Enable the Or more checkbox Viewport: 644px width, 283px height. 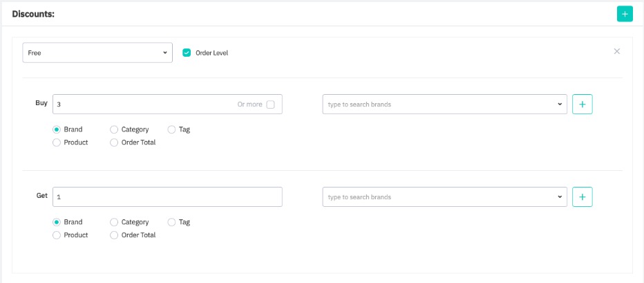coord(270,104)
